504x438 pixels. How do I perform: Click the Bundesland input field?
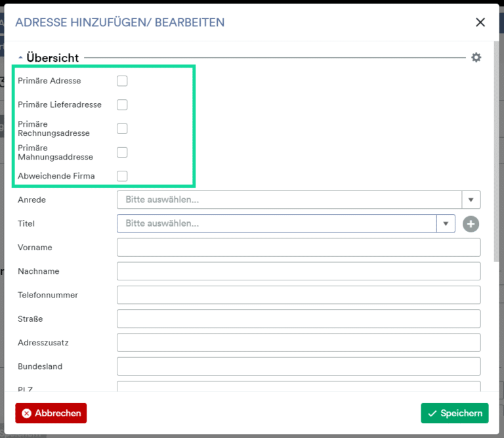[x=298, y=366]
